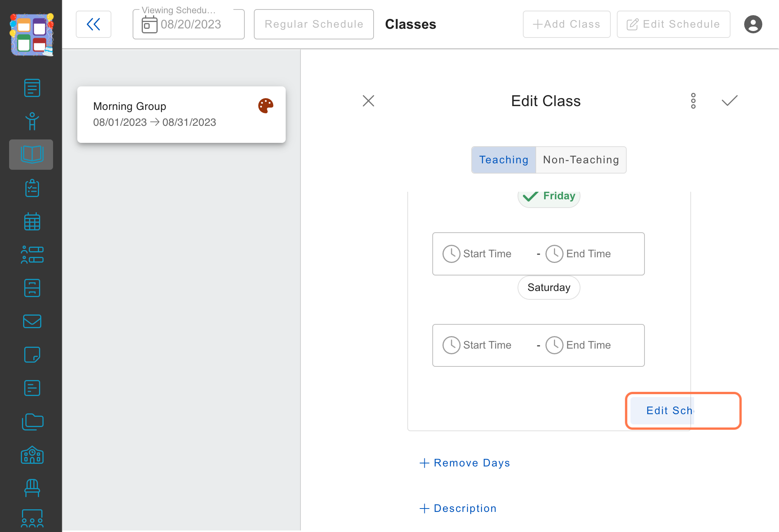Open the folders icon in sidebar
Screen dimensions: 779x532
coord(33,421)
